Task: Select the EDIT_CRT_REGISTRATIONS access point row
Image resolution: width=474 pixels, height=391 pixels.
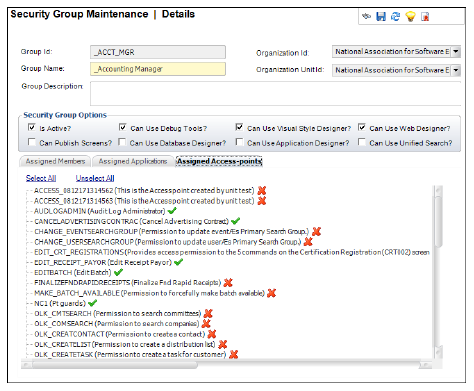Action: coord(232,252)
